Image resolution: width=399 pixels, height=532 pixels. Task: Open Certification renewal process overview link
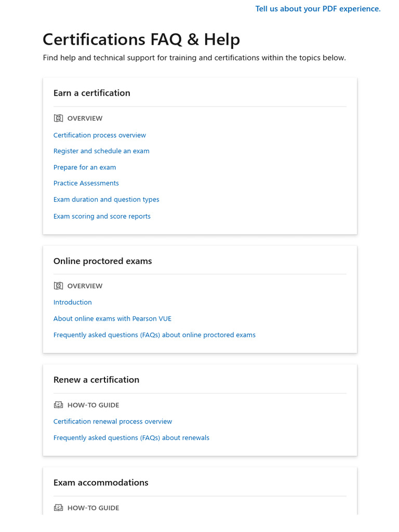(113, 421)
